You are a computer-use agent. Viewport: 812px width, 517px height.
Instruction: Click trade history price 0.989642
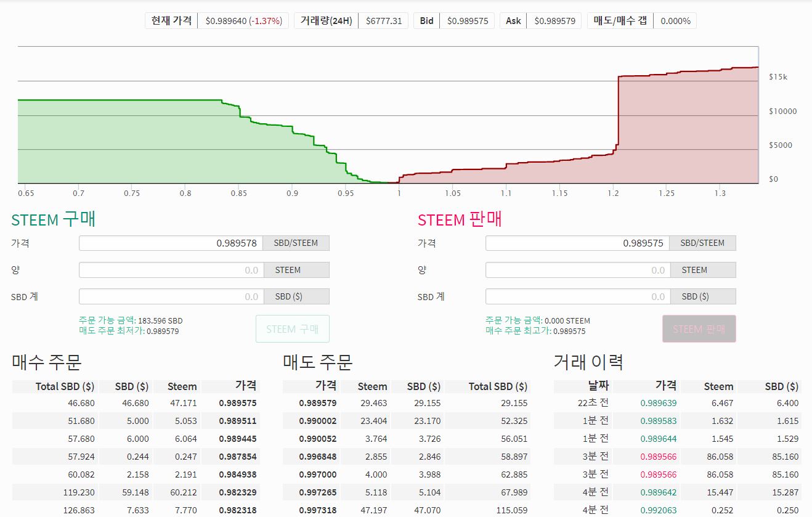[659, 492]
